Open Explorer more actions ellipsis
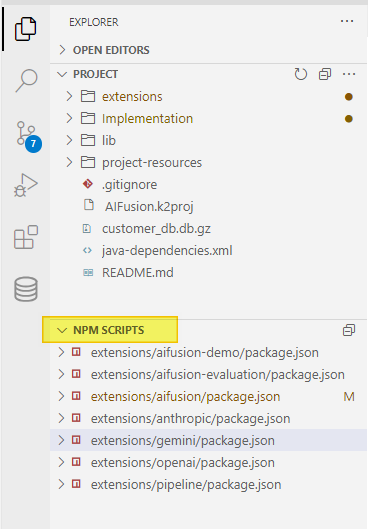Image resolution: width=368 pixels, height=529 pixels. pyautogui.click(x=347, y=22)
